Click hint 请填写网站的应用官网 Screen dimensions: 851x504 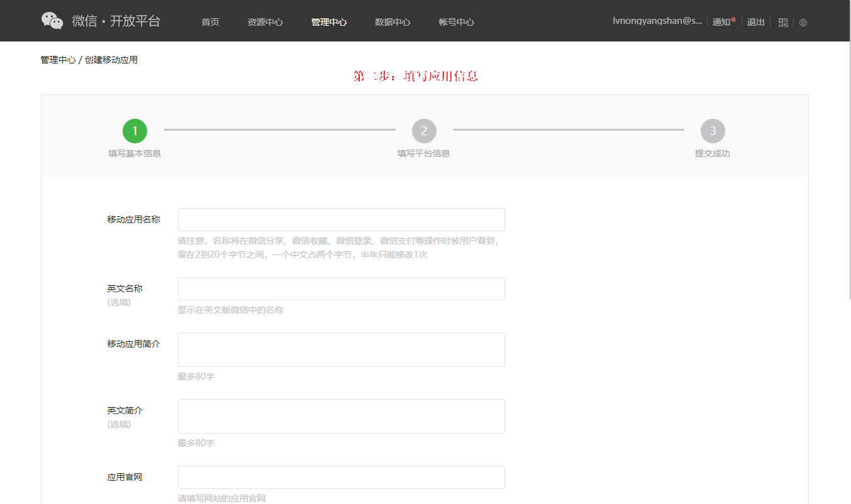[222, 498]
